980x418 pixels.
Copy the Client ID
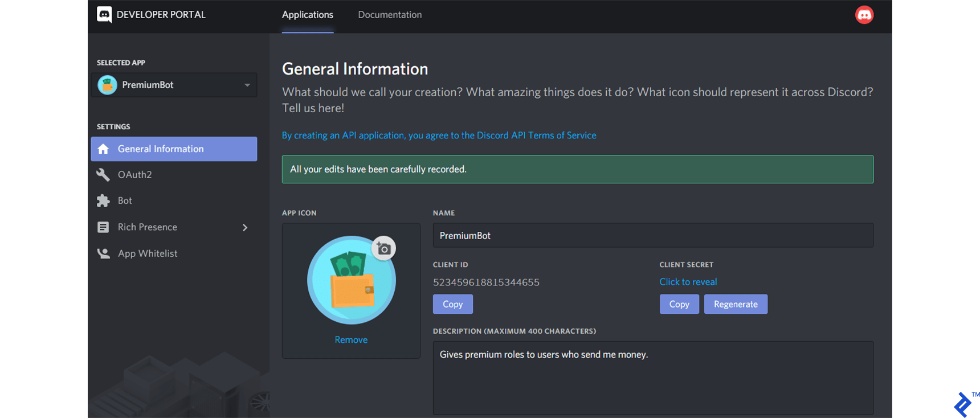(452, 304)
